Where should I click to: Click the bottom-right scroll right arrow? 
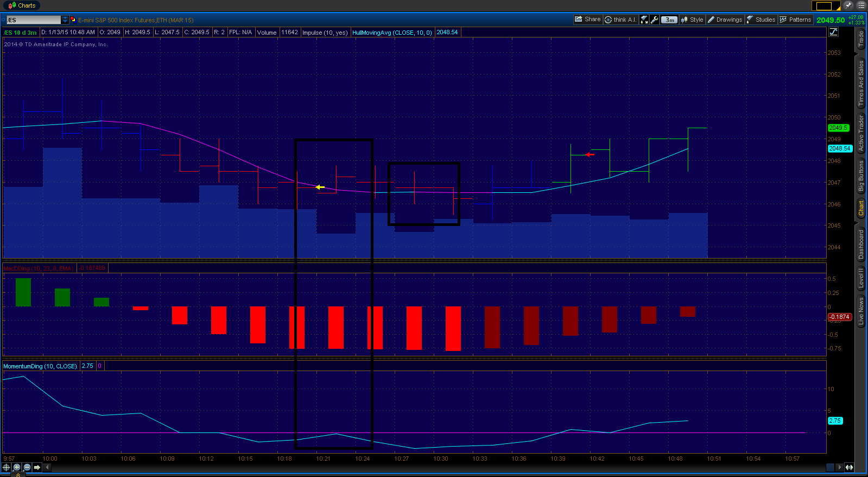(840, 467)
